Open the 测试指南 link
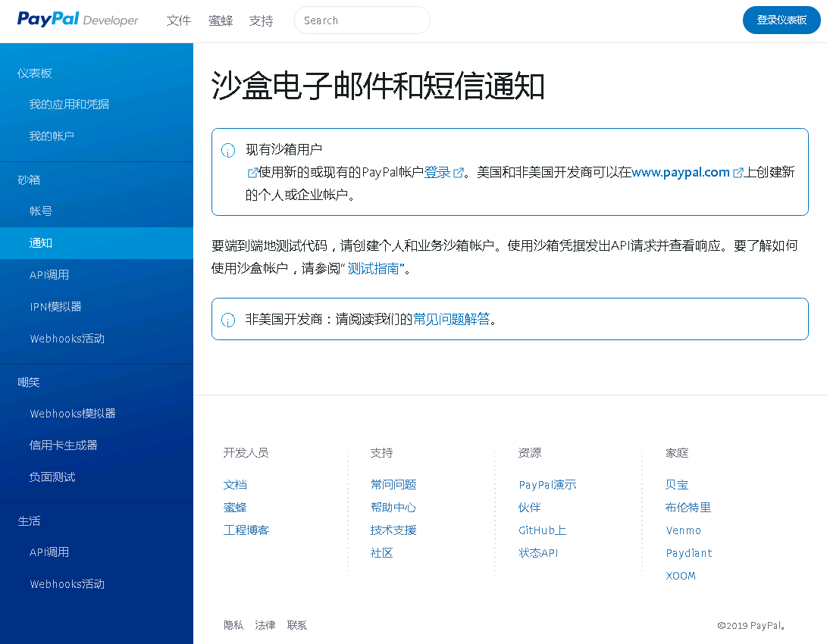 (373, 269)
